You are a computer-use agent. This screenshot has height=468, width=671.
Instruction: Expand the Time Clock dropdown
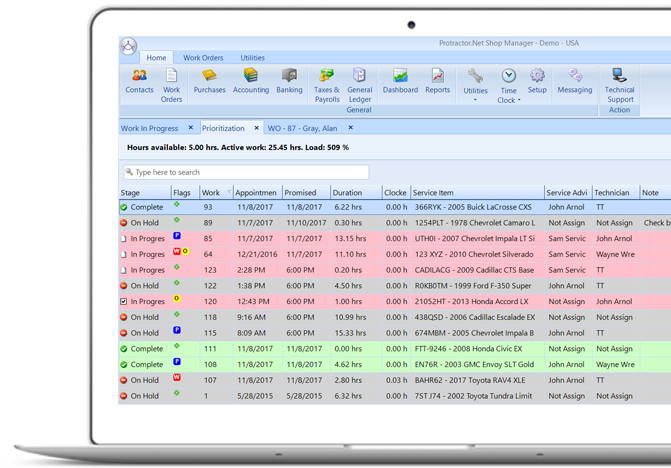tap(519, 100)
